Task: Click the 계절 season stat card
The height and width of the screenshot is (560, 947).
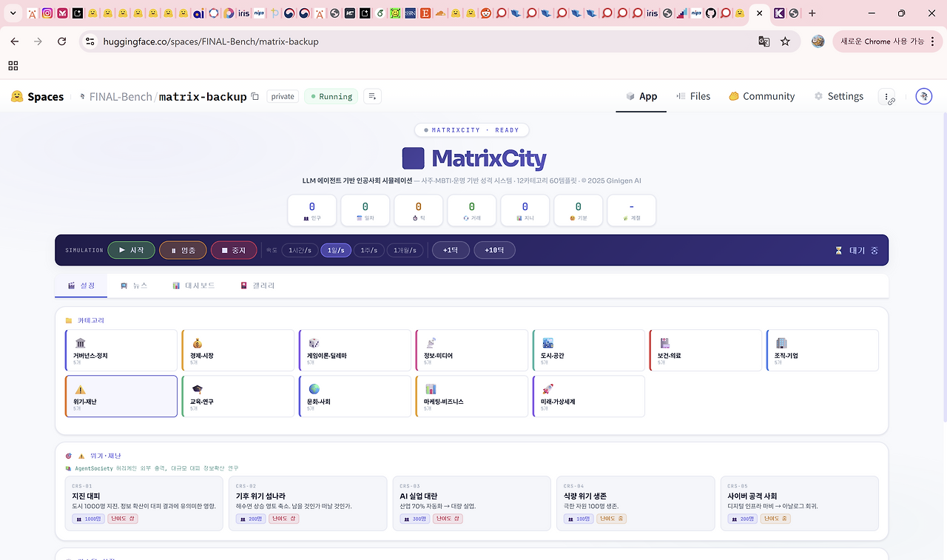Action: coord(632,210)
